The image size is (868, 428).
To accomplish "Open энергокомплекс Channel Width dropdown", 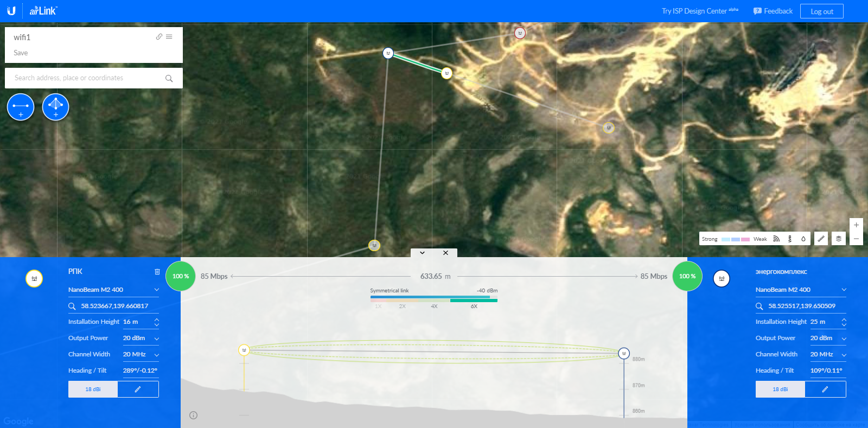I will [x=828, y=355].
